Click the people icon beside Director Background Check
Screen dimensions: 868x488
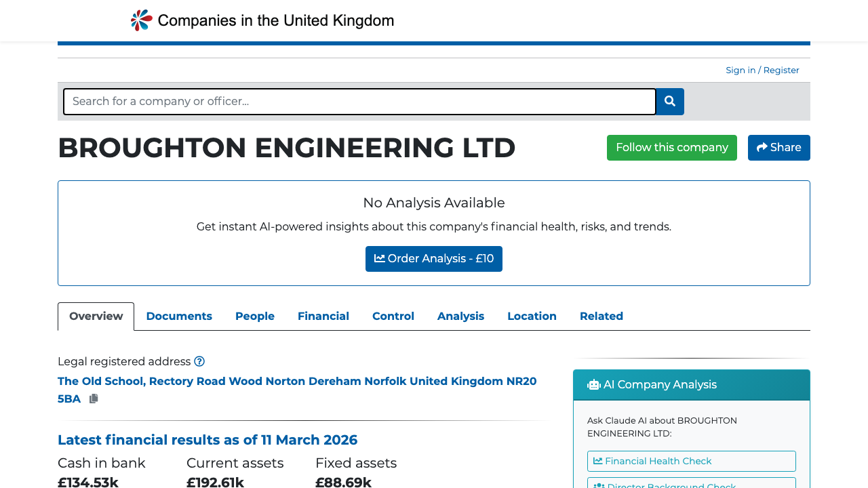coord(598,485)
